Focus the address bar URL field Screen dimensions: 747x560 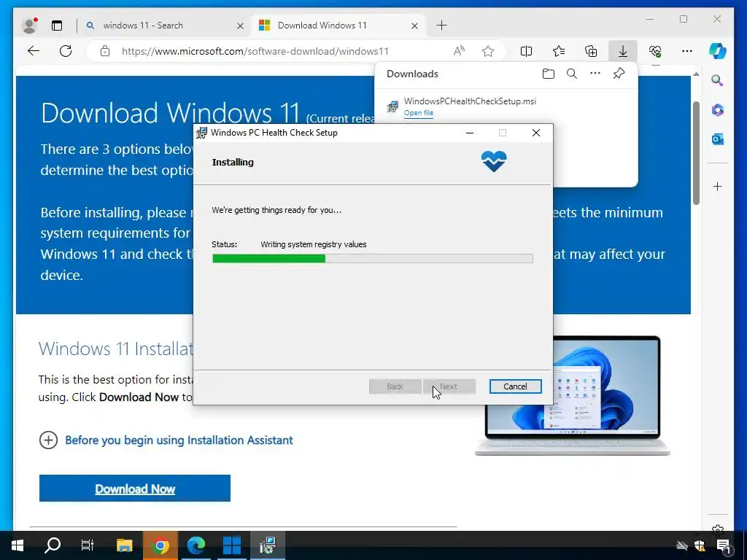click(x=255, y=51)
